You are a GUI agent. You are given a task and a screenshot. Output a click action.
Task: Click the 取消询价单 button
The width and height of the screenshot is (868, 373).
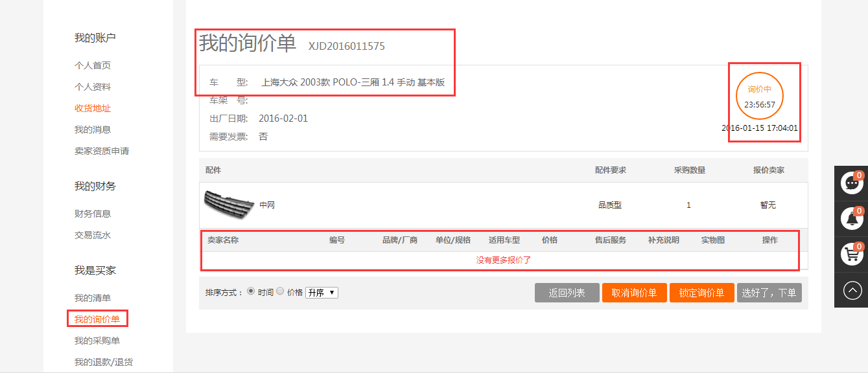634,293
